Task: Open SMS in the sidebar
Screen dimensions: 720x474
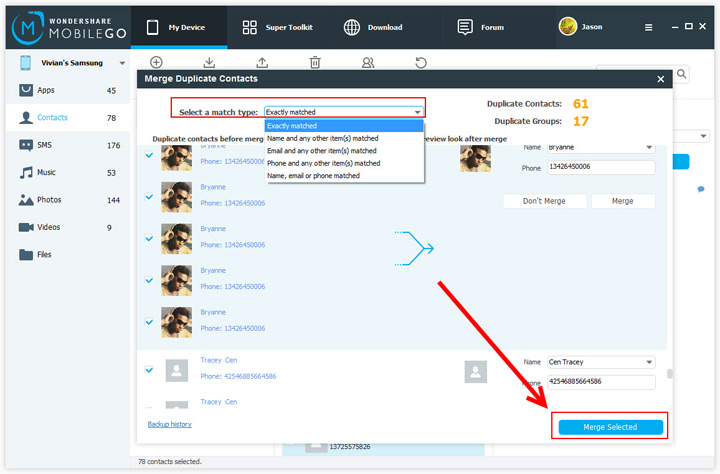Action: pos(68,145)
